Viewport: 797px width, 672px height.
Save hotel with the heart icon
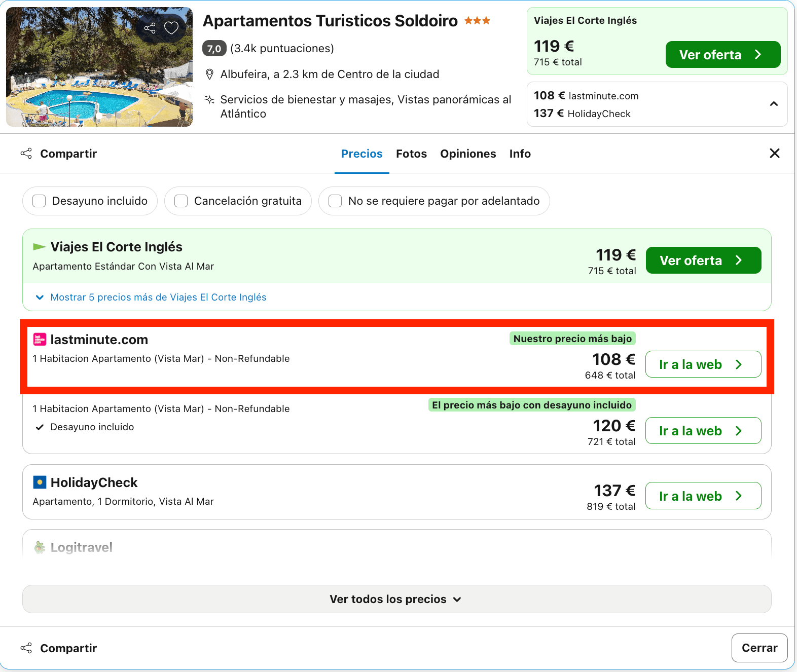171,28
